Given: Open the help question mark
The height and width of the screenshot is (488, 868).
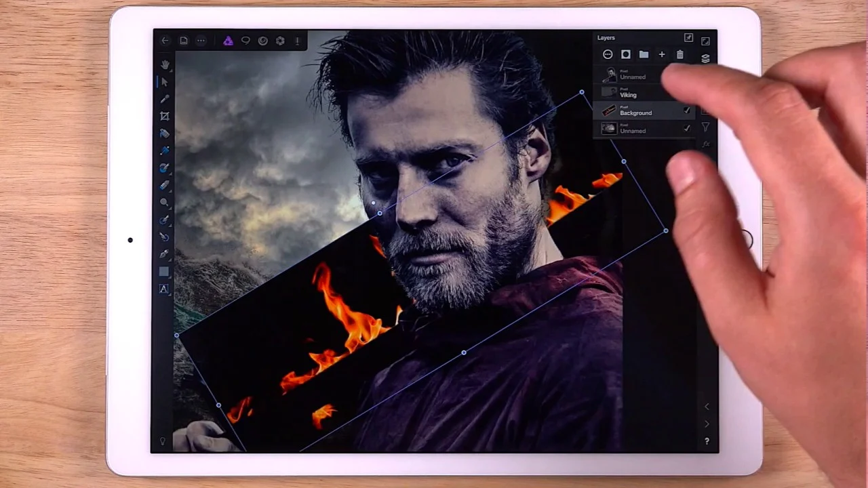Looking at the screenshot, I should pos(707,441).
